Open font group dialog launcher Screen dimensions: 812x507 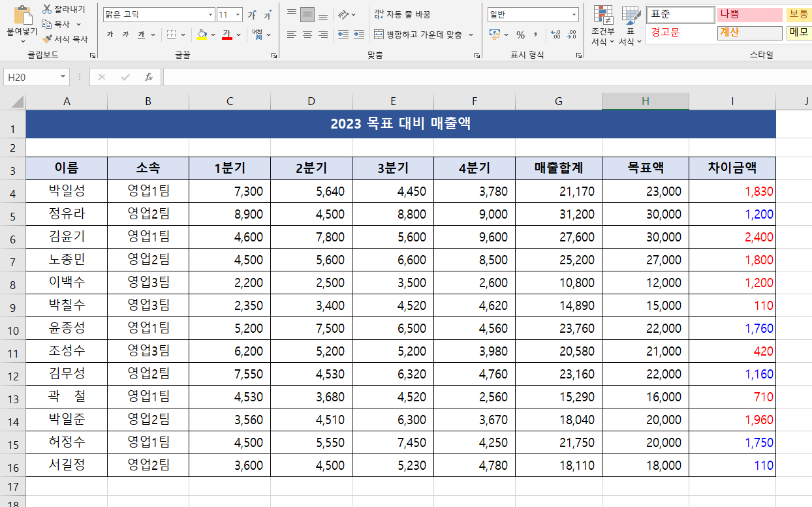click(x=273, y=56)
